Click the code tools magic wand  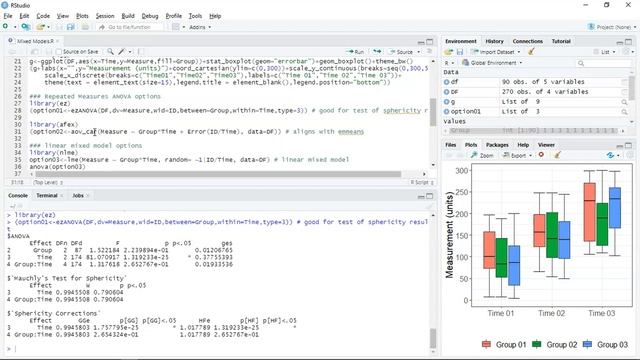pyautogui.click(x=122, y=52)
